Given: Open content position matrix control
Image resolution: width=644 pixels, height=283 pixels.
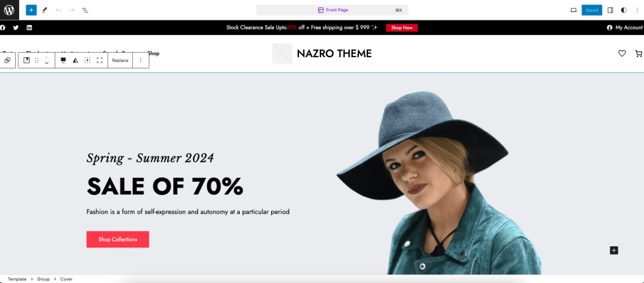Looking at the screenshot, I should pyautogui.click(x=88, y=61).
